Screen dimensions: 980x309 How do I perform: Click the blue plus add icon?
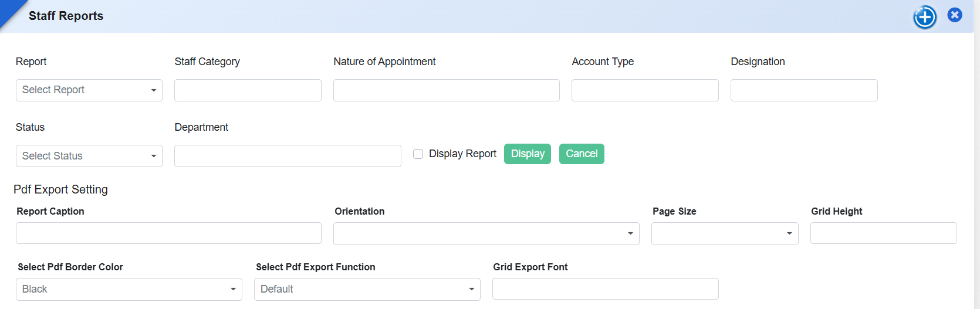[x=925, y=17]
